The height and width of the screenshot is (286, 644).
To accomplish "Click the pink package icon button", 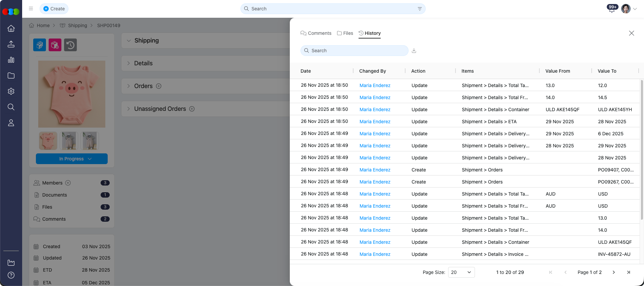I will coord(55,45).
